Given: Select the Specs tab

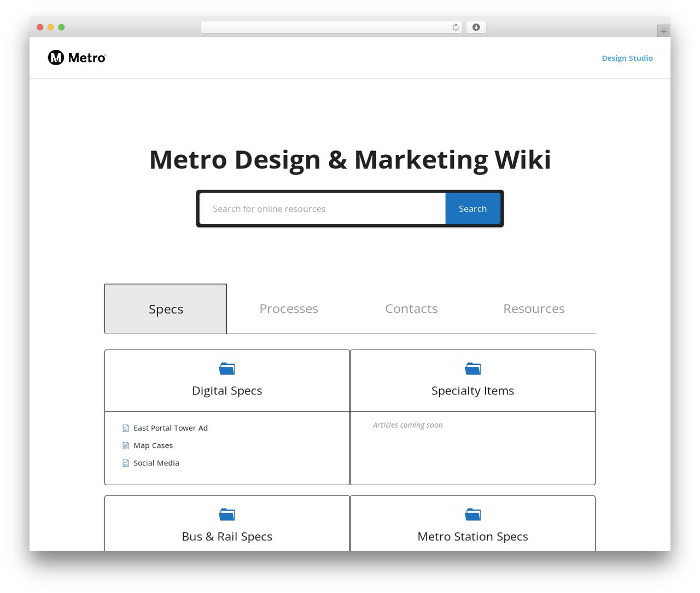Looking at the screenshot, I should click(166, 309).
